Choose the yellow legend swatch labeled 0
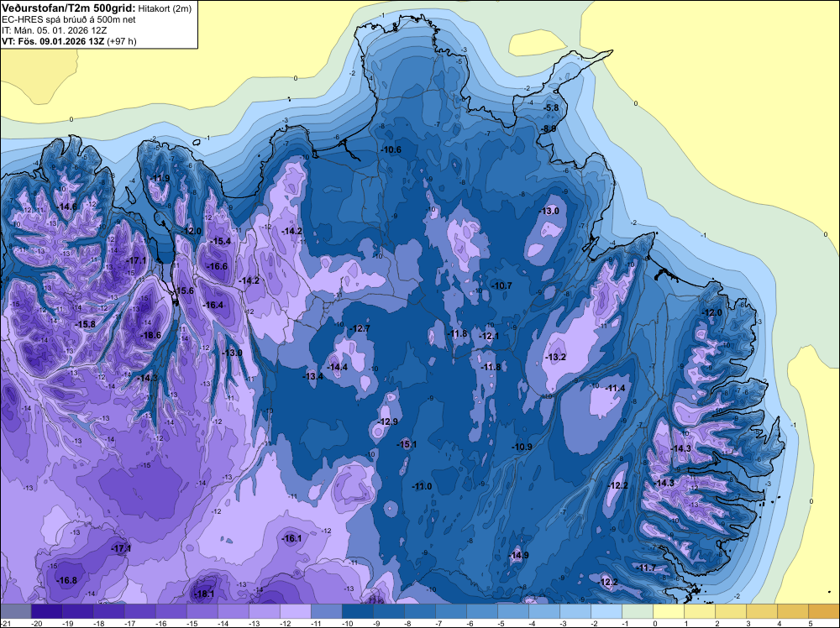Image resolution: width=840 pixels, height=628 pixels. click(668, 611)
